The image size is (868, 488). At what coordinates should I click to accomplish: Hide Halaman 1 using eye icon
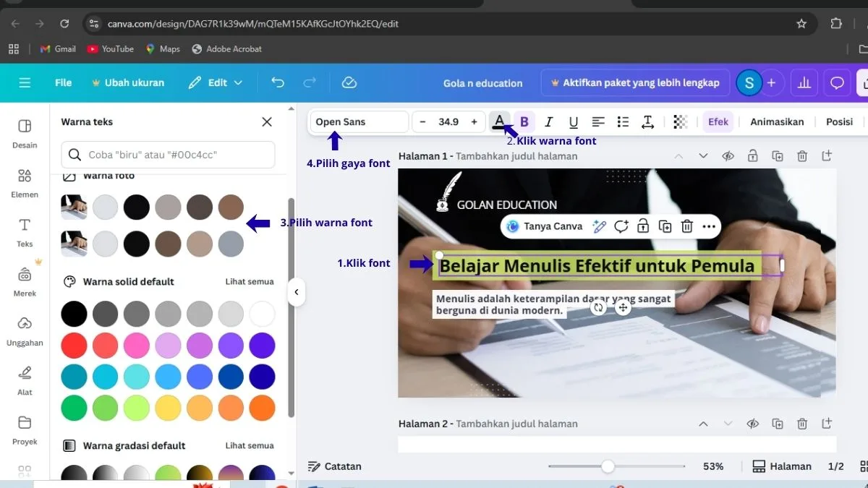pos(728,156)
